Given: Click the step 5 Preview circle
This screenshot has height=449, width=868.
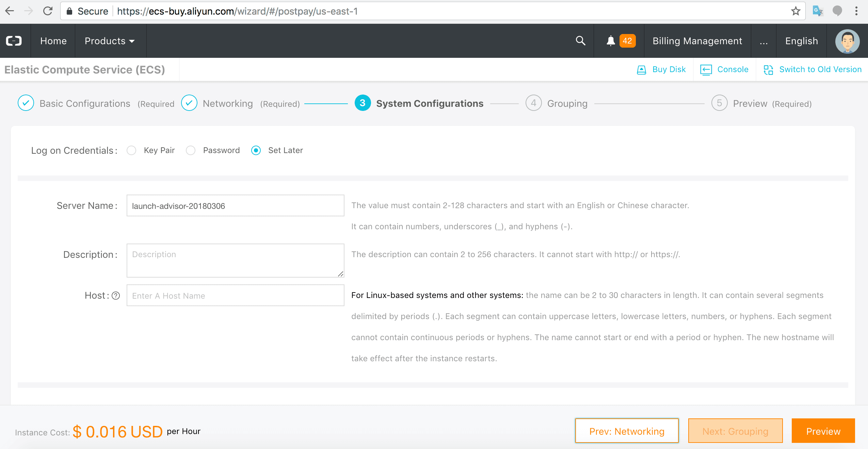Looking at the screenshot, I should pyautogui.click(x=719, y=103).
